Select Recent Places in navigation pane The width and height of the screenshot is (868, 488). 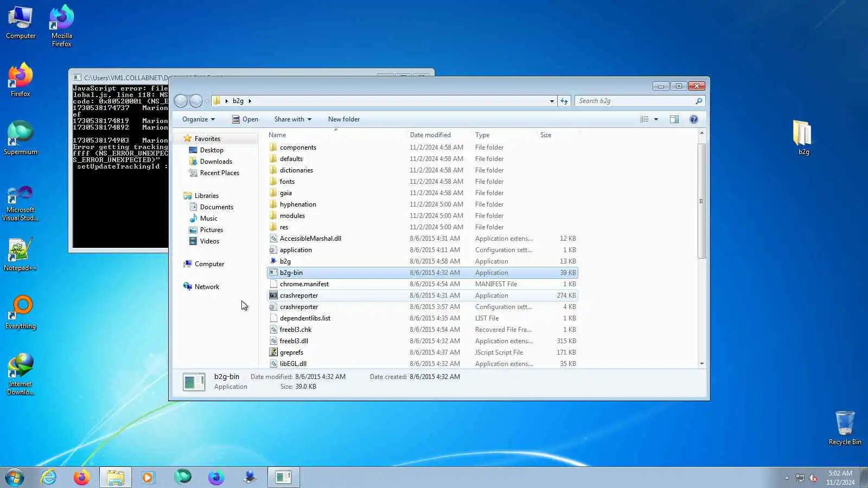219,173
